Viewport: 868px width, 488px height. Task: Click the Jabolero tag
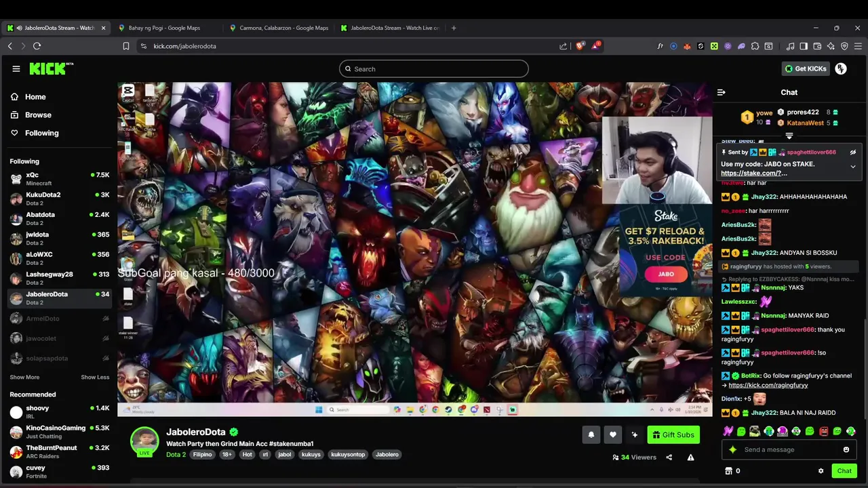(387, 455)
